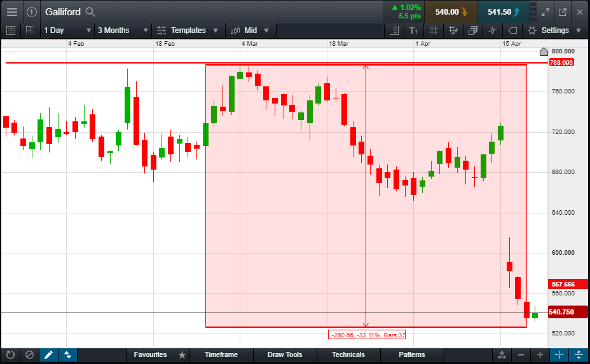590x364 pixels.
Task: Open the Favourites tab
Action: 150,354
